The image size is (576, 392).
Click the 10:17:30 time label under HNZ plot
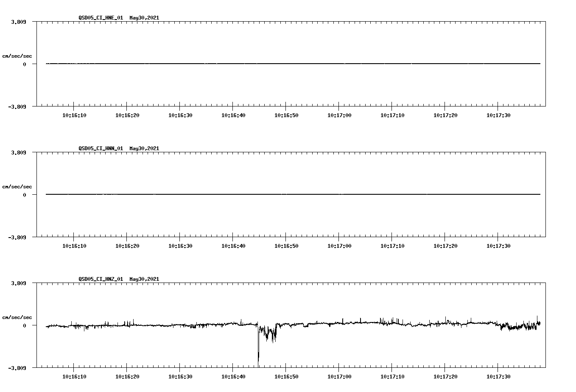pyautogui.click(x=498, y=377)
